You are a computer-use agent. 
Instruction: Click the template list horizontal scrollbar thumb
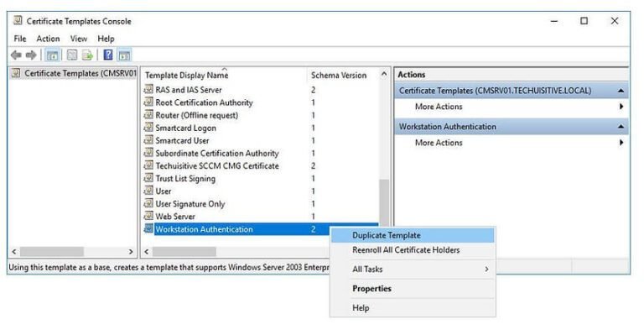184,251
